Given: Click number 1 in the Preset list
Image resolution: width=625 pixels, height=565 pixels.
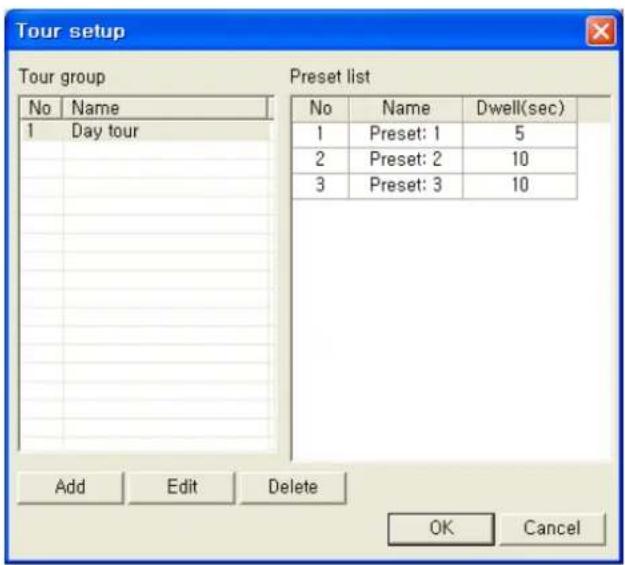Looking at the screenshot, I should point(321,134).
